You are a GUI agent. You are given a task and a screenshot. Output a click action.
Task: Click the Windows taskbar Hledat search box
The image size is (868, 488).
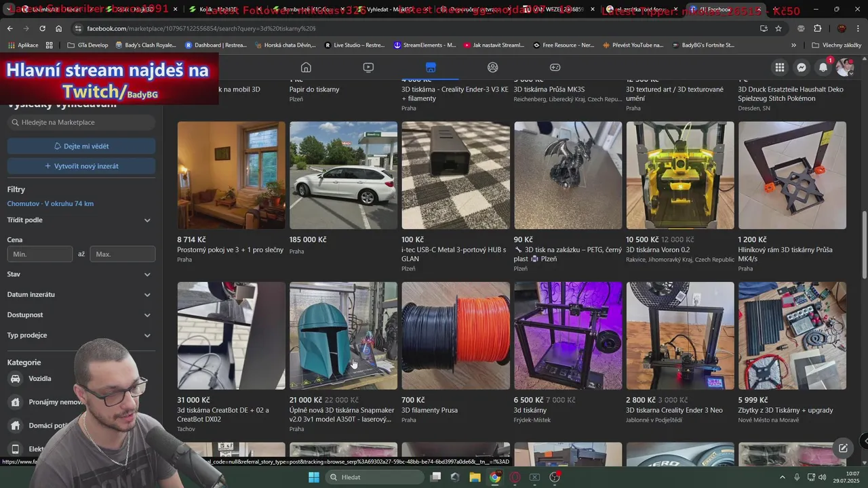(374, 477)
